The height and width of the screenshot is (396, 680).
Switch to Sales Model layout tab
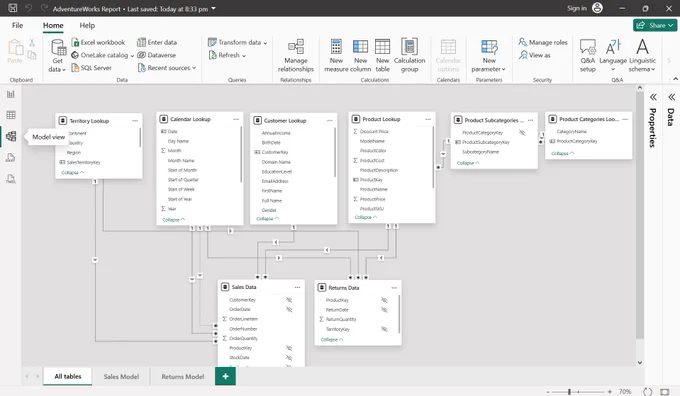coord(121,376)
